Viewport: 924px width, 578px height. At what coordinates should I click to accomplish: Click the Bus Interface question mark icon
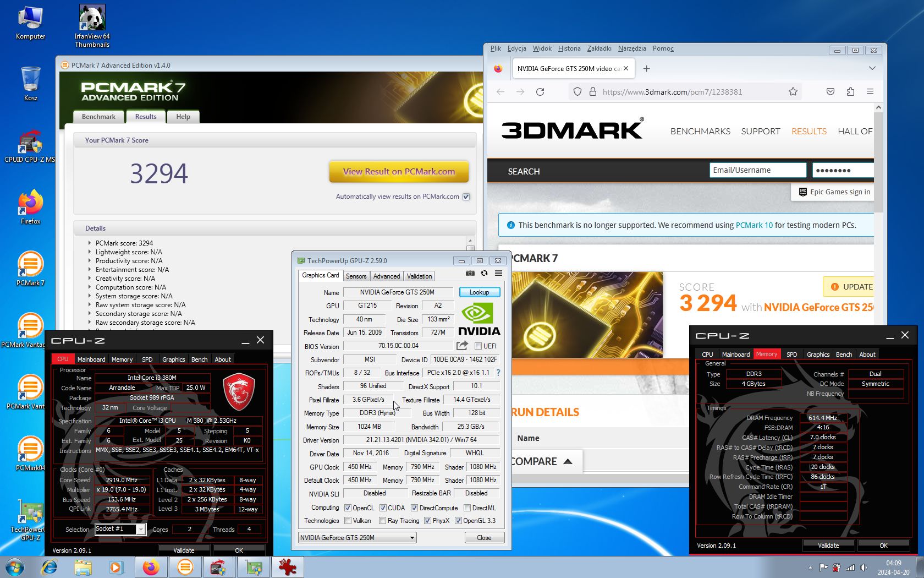[x=498, y=373]
